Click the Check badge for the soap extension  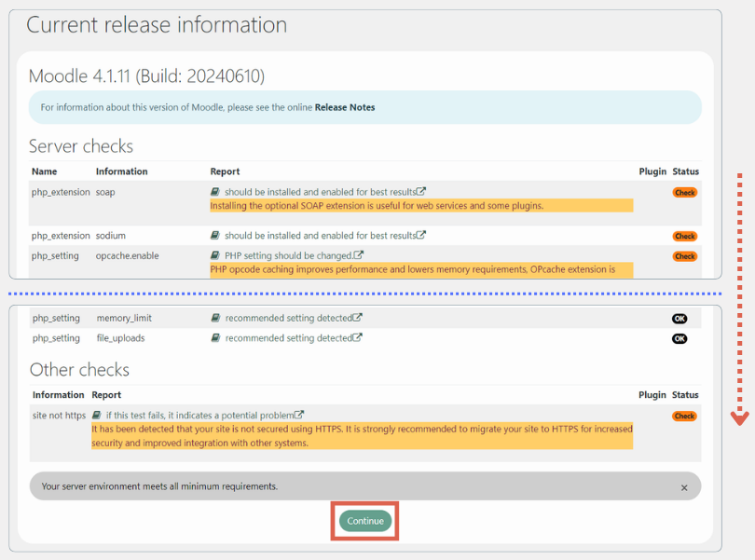tap(685, 192)
